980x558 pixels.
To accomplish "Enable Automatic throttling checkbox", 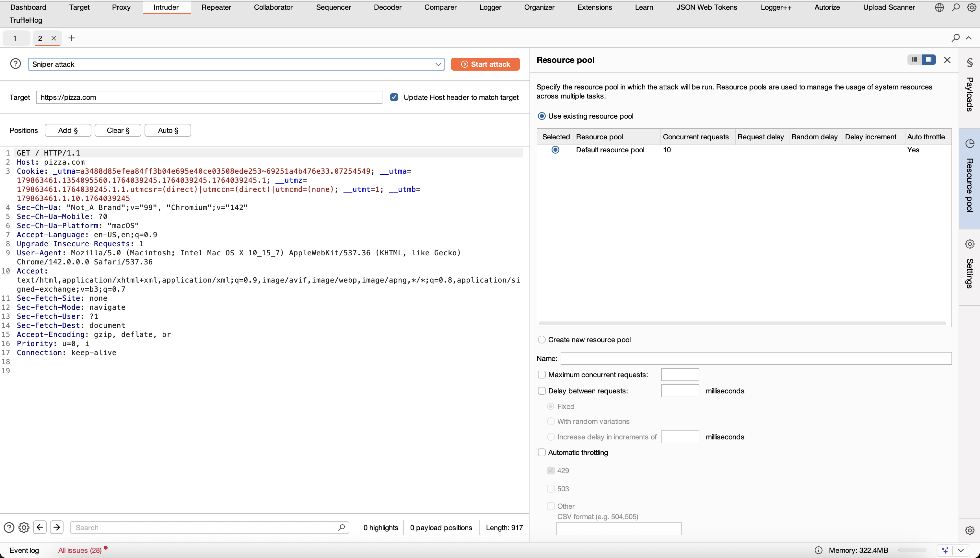I will click(x=542, y=452).
